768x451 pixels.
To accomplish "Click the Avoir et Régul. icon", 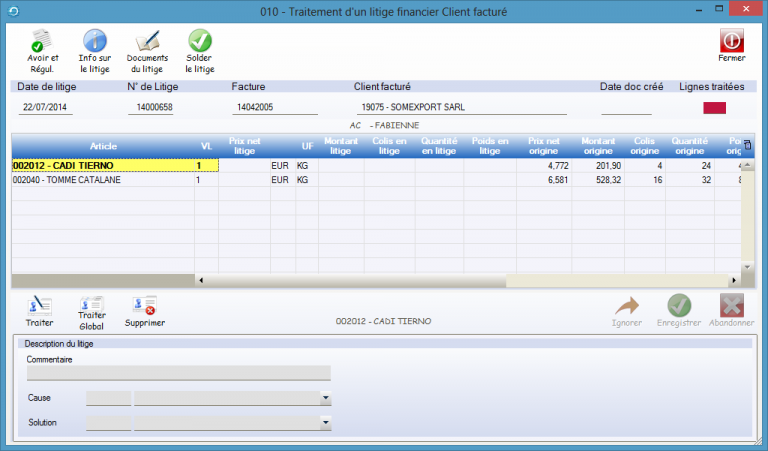I will point(42,41).
